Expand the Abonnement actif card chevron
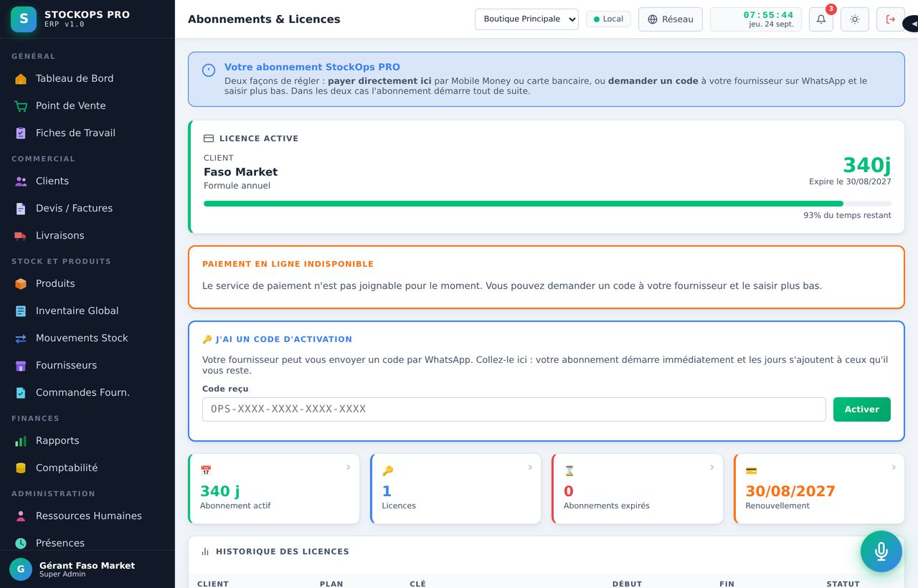The height and width of the screenshot is (588, 918). (x=349, y=468)
